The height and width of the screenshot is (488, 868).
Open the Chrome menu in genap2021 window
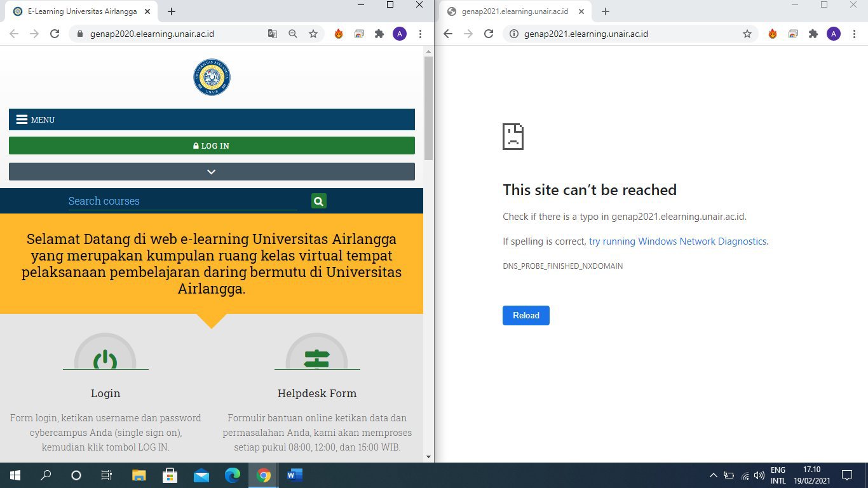coord(854,34)
